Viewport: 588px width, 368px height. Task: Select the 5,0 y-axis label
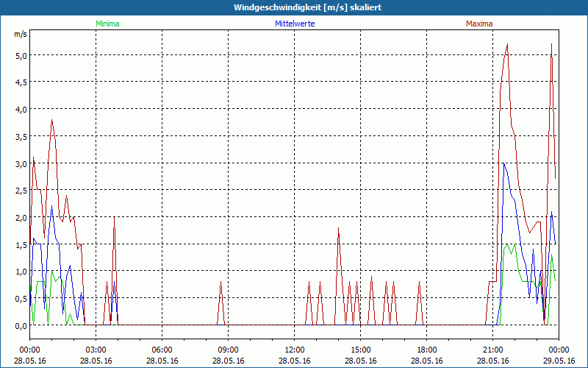pyautogui.click(x=20, y=55)
